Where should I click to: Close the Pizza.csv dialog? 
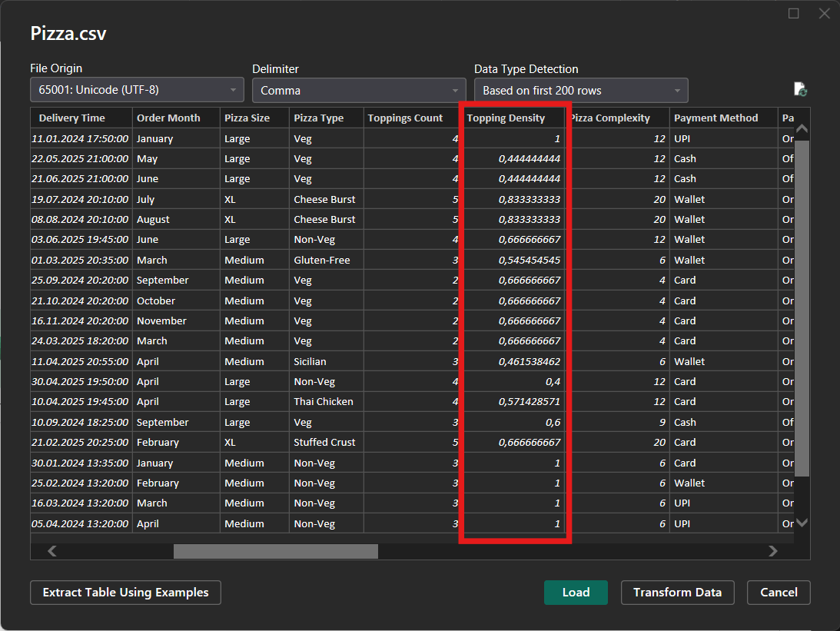pyautogui.click(x=824, y=13)
